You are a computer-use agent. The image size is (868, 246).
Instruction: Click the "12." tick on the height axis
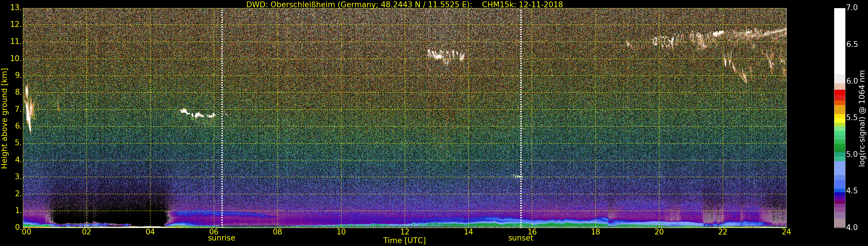pyautogui.click(x=16, y=25)
